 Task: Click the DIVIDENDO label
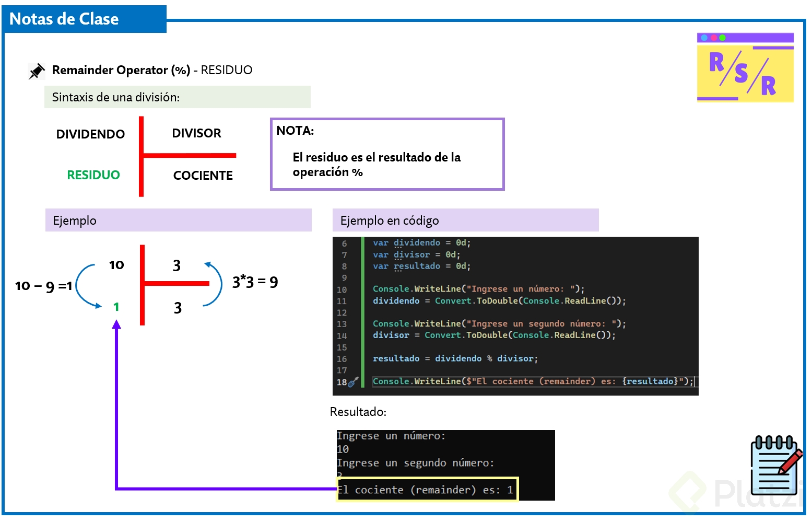pos(90,134)
